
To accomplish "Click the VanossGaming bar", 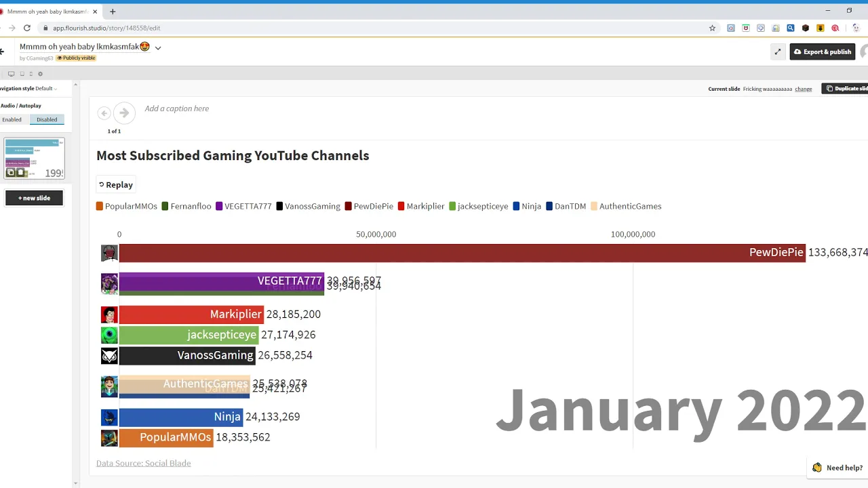I will point(186,355).
